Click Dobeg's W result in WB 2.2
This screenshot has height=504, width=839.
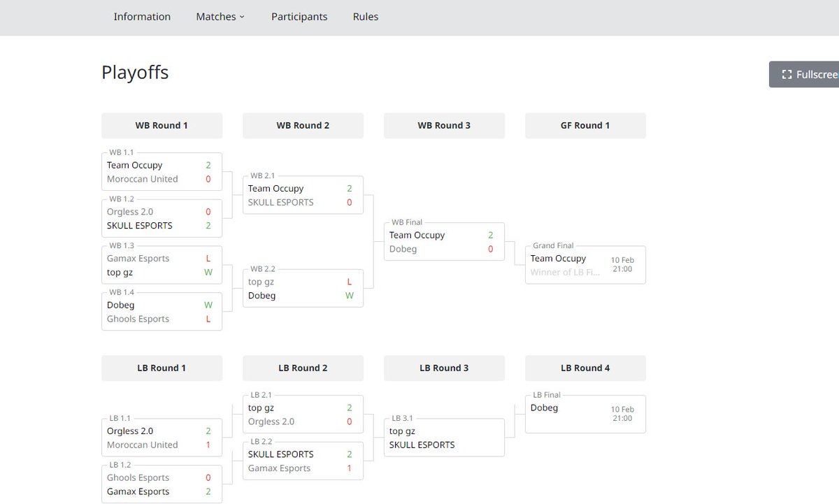(x=350, y=296)
